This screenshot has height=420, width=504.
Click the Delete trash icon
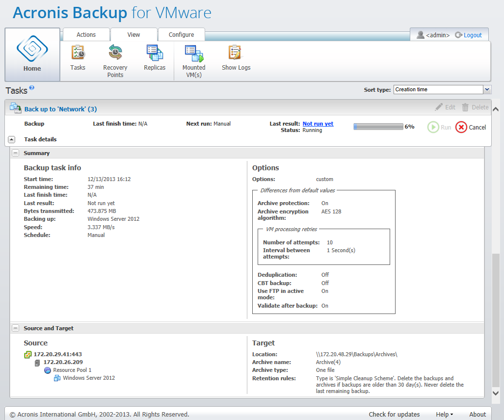click(465, 107)
